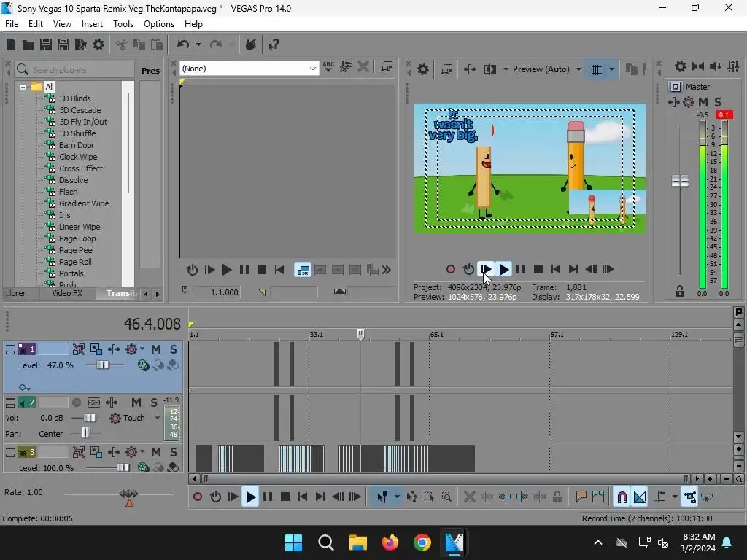This screenshot has width=747, height=560.
Task: Arm audio track 2 for record
Action: tap(76, 402)
